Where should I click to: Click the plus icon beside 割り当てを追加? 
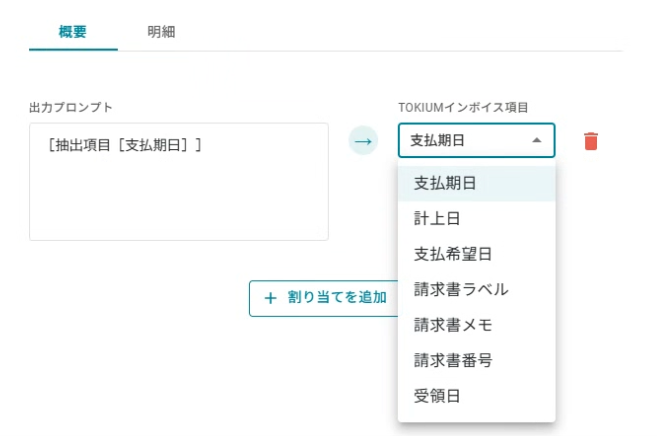click(x=270, y=298)
